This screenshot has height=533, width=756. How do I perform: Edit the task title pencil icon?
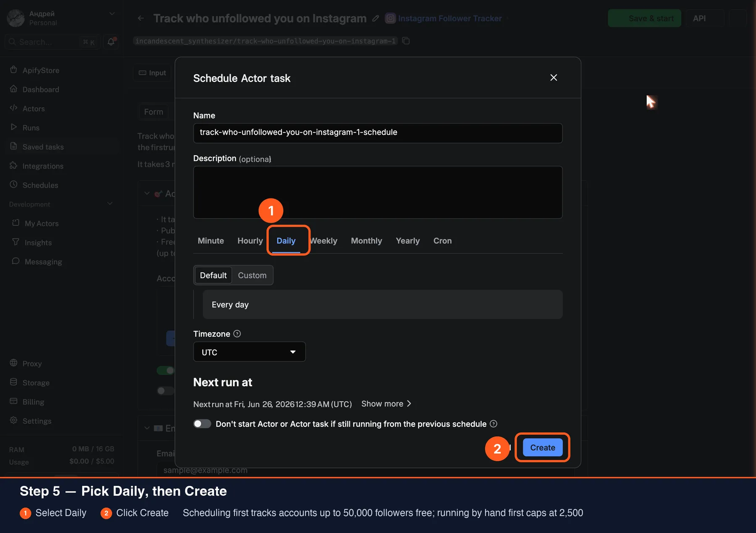point(375,18)
